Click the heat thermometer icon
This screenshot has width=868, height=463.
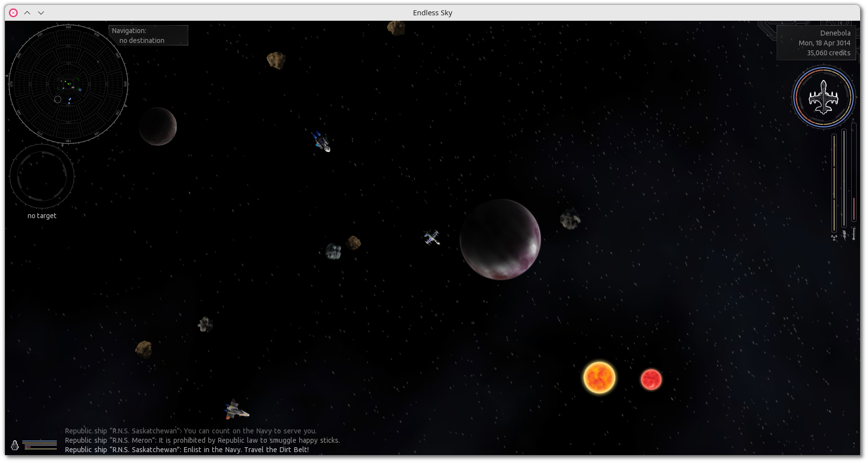(854, 234)
